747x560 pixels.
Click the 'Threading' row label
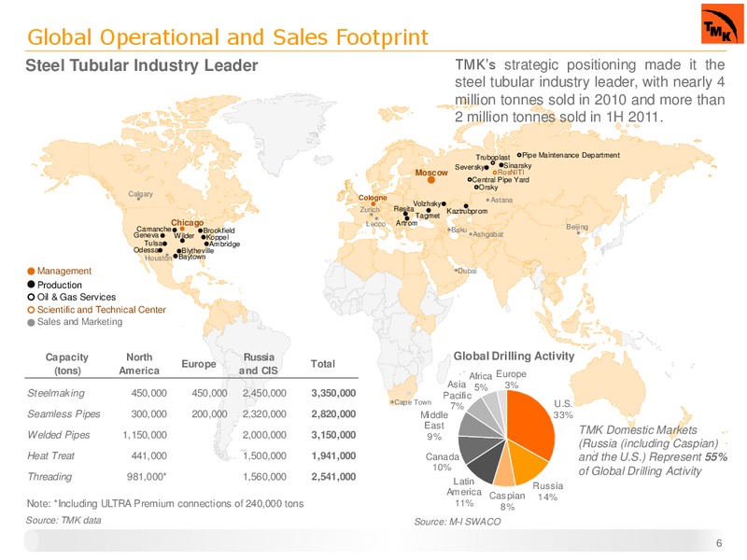[49, 477]
